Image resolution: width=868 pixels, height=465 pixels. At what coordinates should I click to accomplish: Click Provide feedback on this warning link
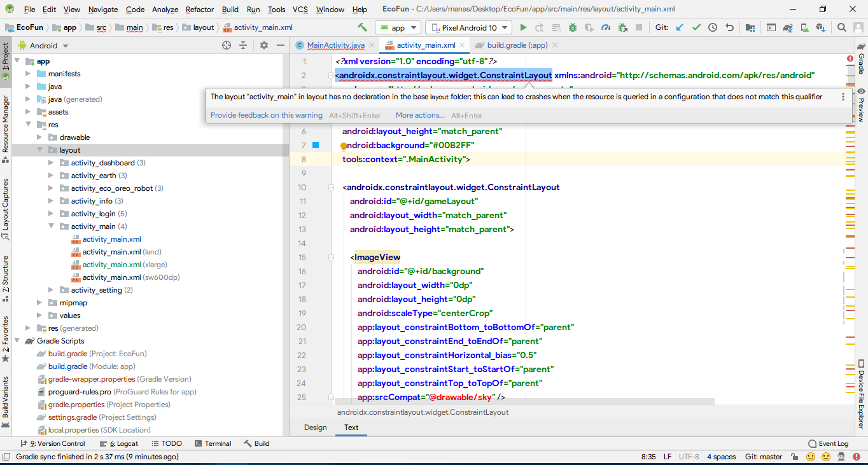pos(266,115)
